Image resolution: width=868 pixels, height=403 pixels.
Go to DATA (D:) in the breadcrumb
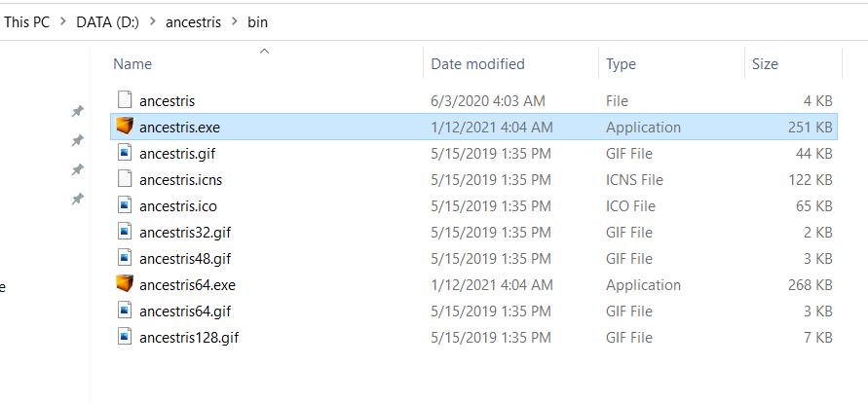click(108, 22)
